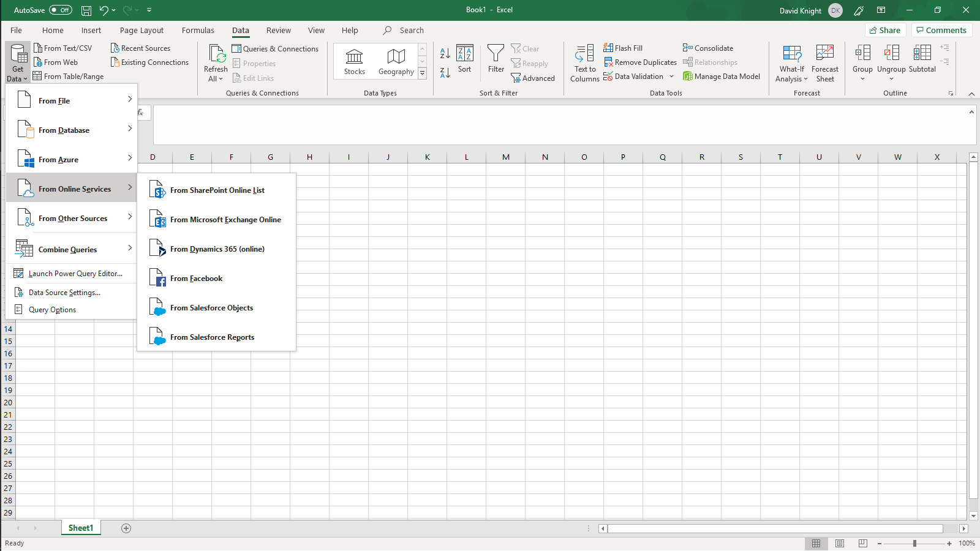This screenshot has width=980, height=551.
Task: Select the Stocks data type
Action: tap(354, 62)
